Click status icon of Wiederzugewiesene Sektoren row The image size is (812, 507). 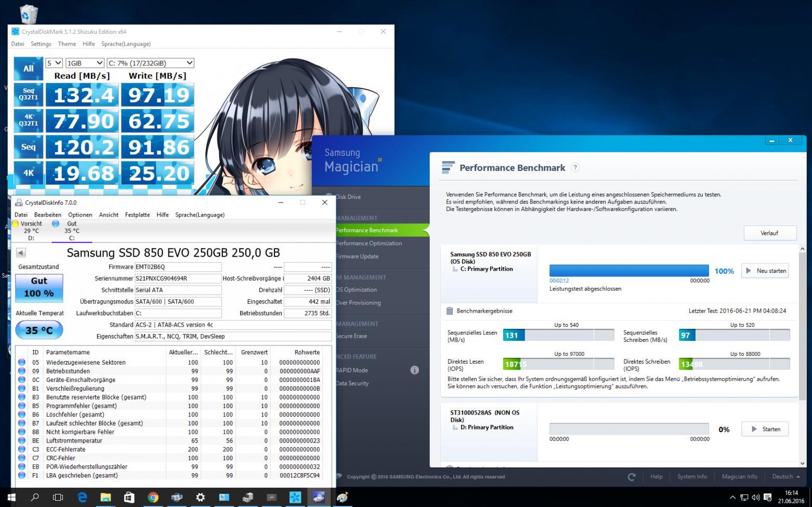[x=22, y=362]
